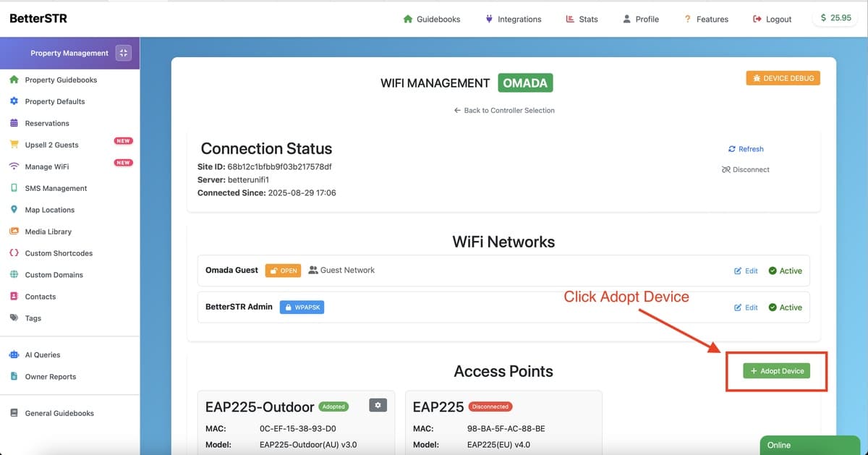Open Guidebooks in the top navigation
Viewport: 868px width, 455px height.
point(432,19)
